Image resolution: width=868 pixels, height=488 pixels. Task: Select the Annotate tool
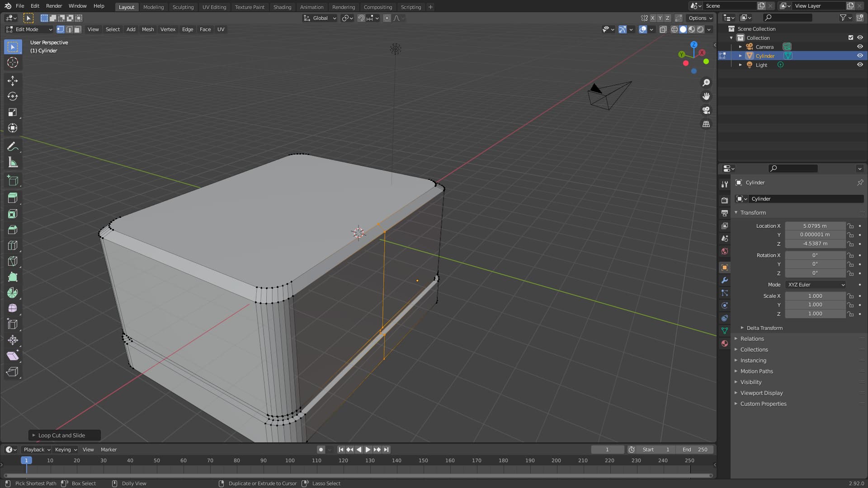[x=12, y=146]
